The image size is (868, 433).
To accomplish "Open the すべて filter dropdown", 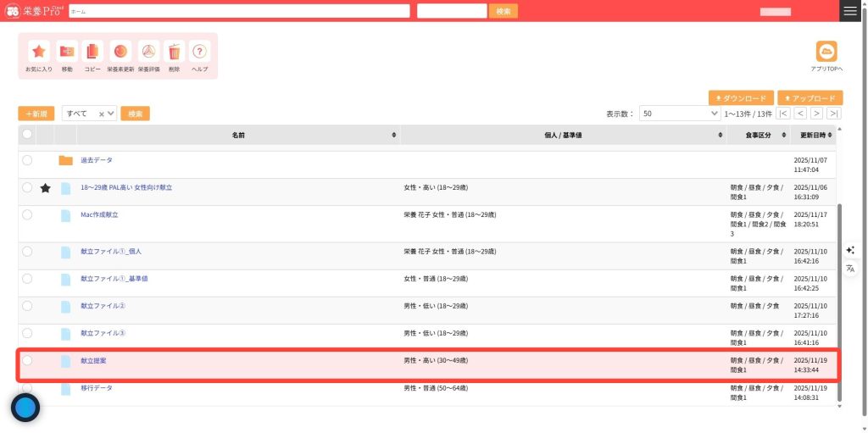I will [89, 114].
